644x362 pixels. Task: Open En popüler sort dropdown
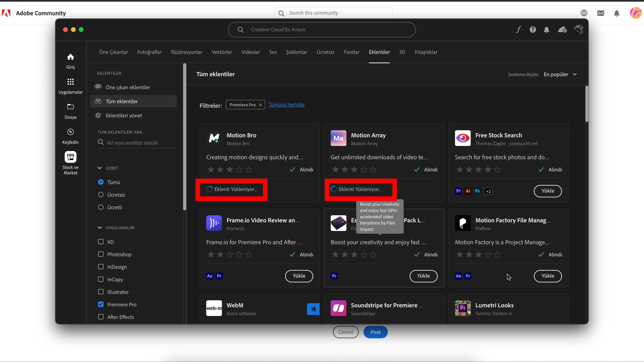click(x=560, y=74)
